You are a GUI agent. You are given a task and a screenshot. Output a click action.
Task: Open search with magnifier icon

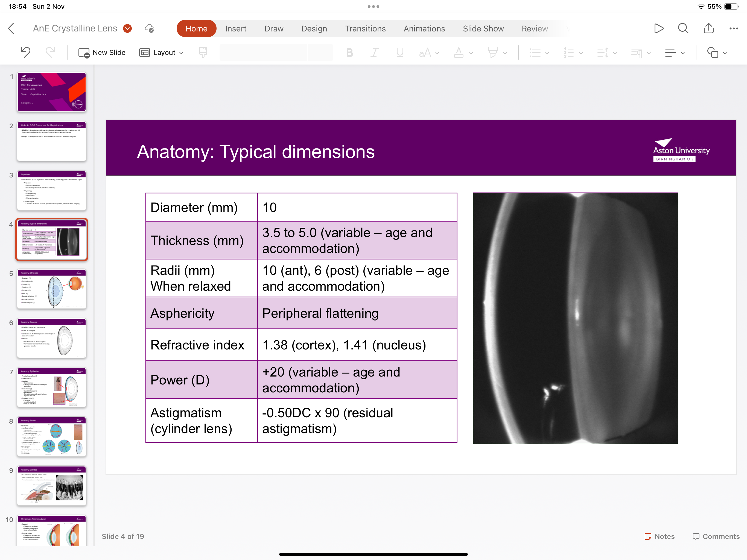pos(683,28)
